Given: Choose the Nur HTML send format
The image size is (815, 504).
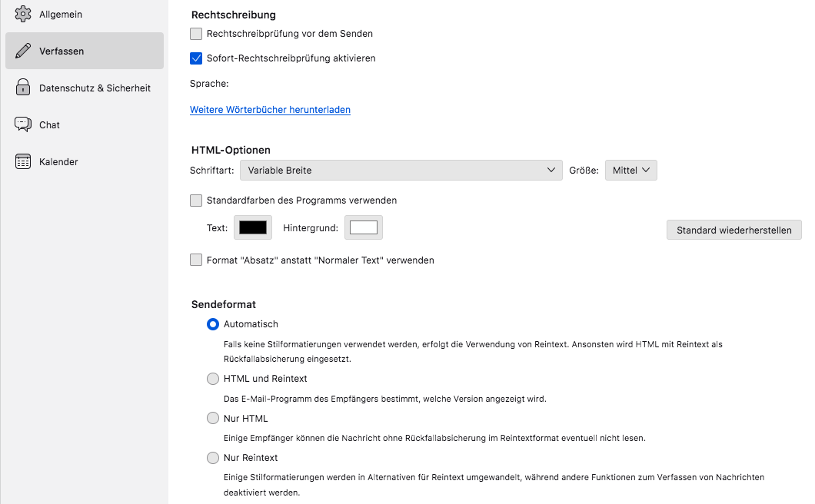Looking at the screenshot, I should click(212, 418).
